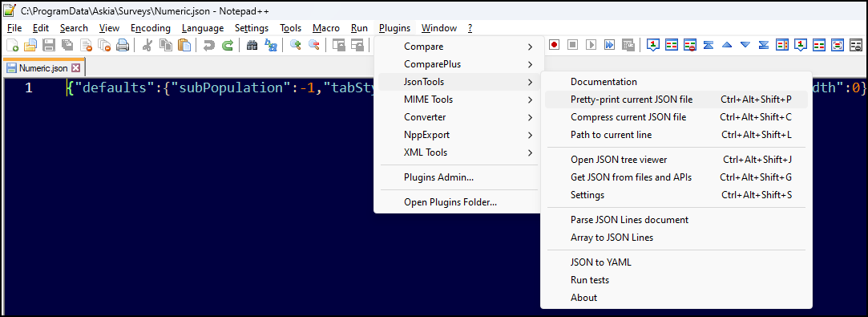This screenshot has width=868, height=317.
Task: Open the Run menu
Action: [359, 28]
